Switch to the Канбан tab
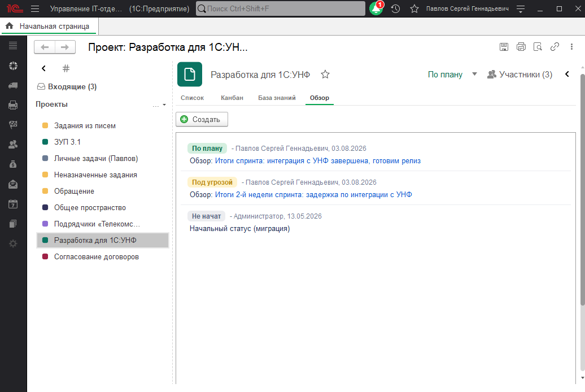 [232, 98]
